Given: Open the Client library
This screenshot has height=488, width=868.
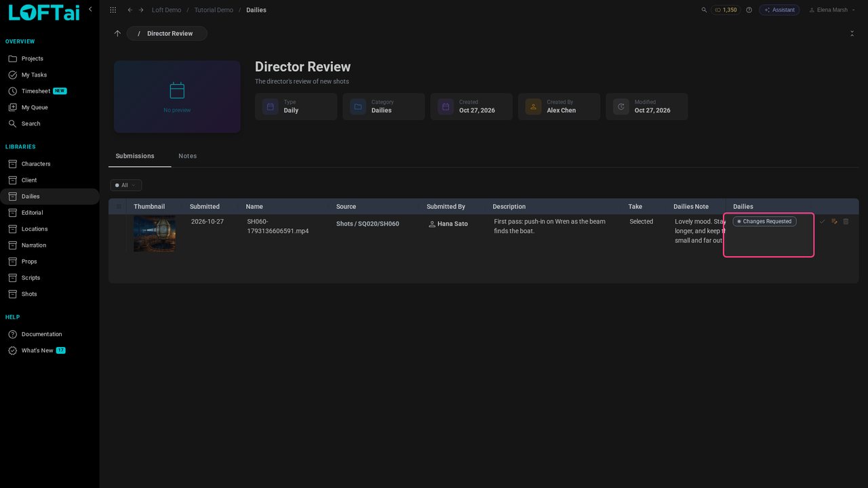Looking at the screenshot, I should point(50,180).
